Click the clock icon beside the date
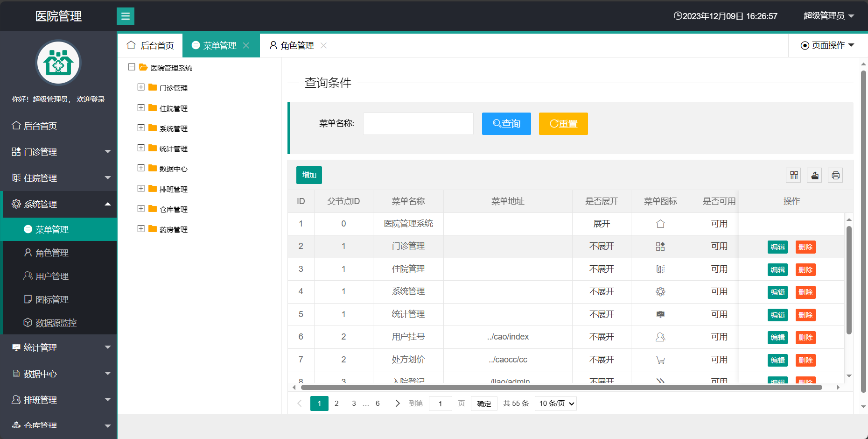Screen dimensions: 868x439 click(678, 16)
